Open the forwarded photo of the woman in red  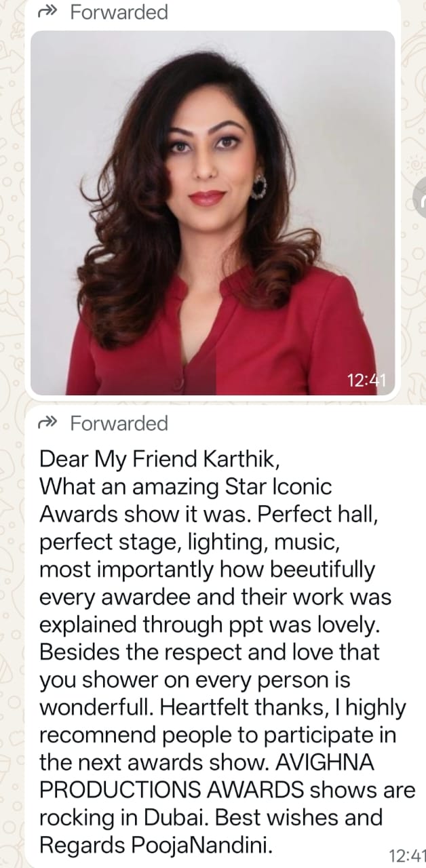coord(212,213)
